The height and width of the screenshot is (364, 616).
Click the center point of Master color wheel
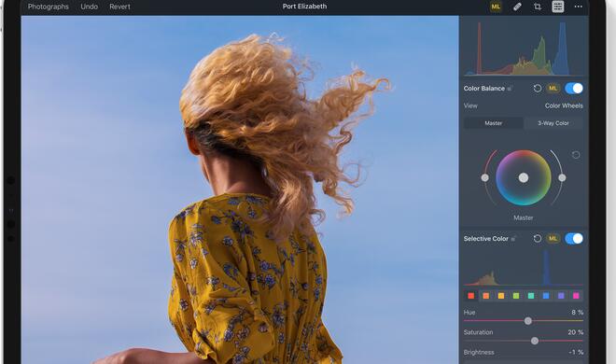click(524, 178)
